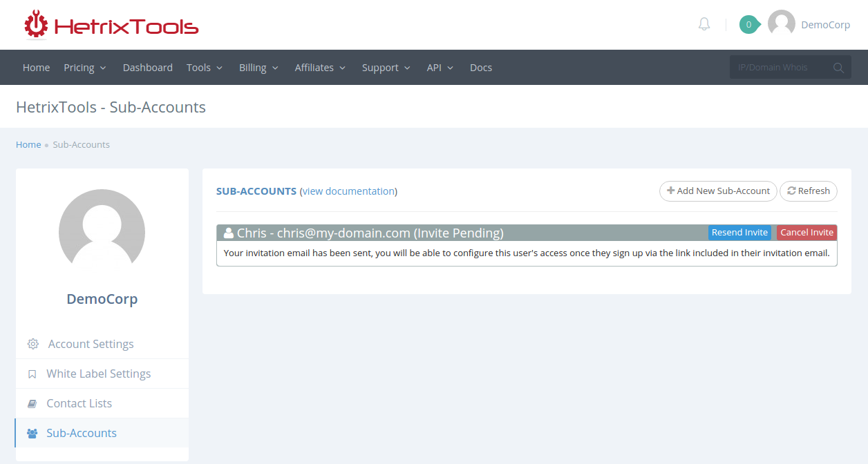Screen dimensions: 868x464
Task: Click the DemoCorp name under avatar
Action: pyautogui.click(x=102, y=299)
